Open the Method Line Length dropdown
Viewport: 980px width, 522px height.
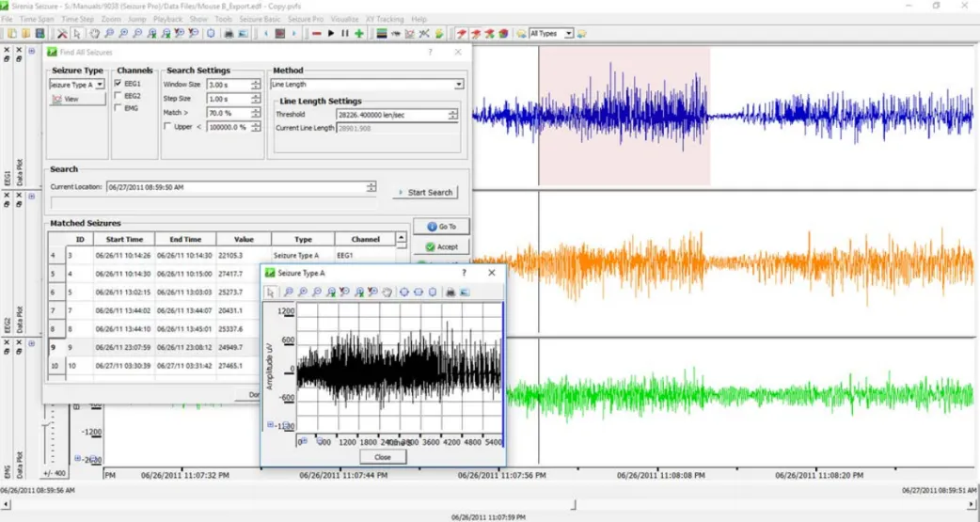point(459,85)
